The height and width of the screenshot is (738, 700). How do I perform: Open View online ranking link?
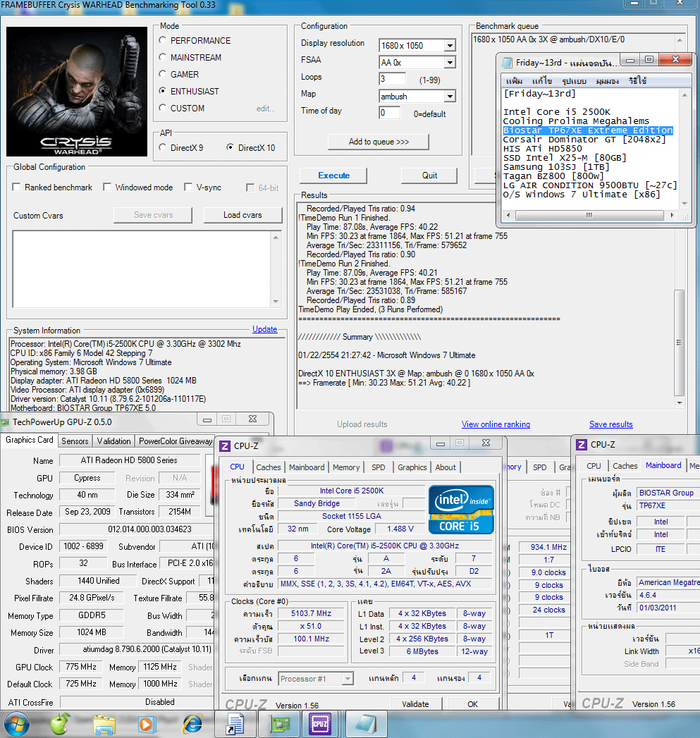pos(496,424)
